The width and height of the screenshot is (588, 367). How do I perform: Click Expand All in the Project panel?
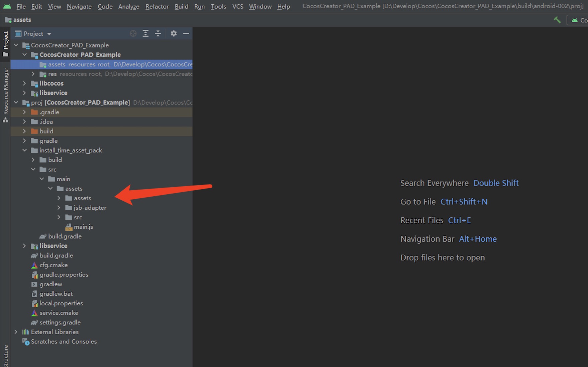[x=145, y=33]
